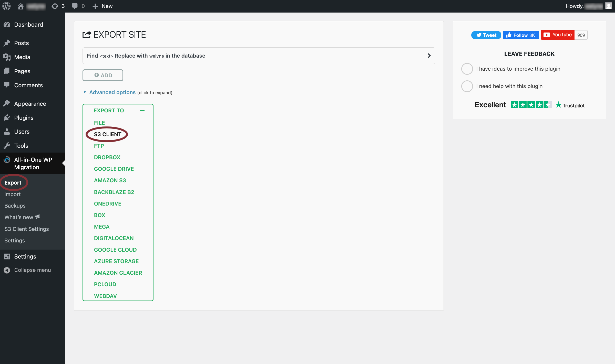This screenshot has width=615, height=364.
Task: Click the New post icon in toolbar
Action: pos(102,6)
